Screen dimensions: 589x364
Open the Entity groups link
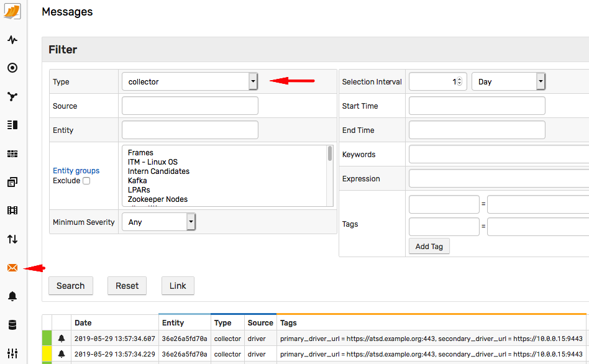[76, 171]
